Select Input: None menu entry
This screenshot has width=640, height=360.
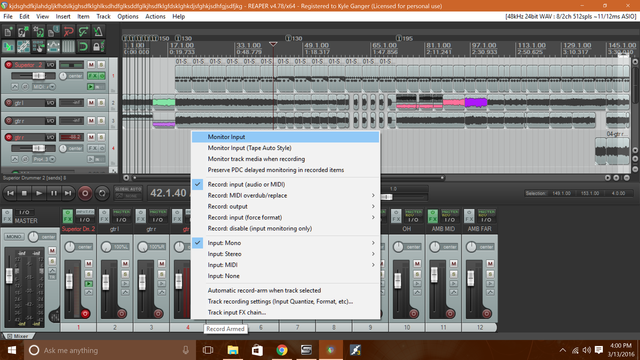click(x=285, y=276)
